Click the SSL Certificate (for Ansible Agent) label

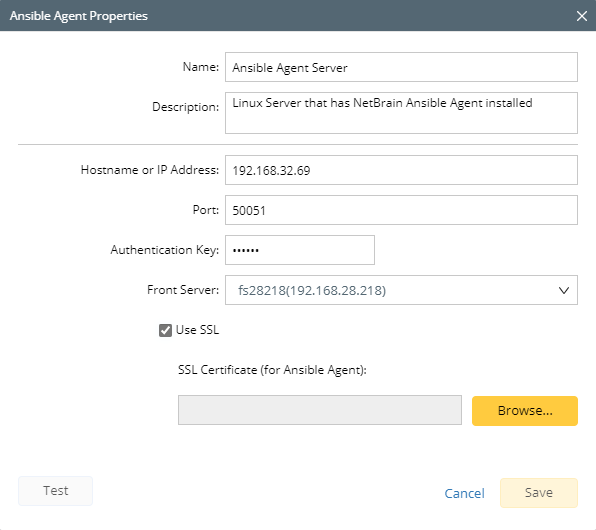272,370
